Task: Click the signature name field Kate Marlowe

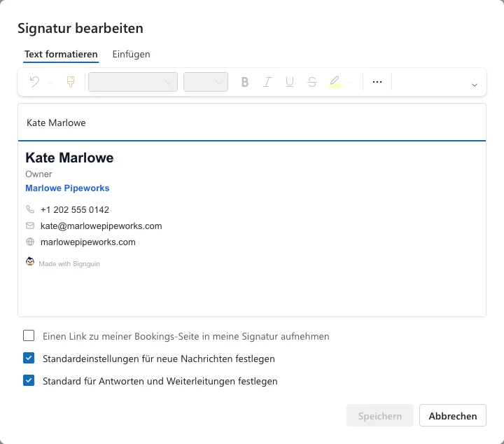Action: point(252,123)
